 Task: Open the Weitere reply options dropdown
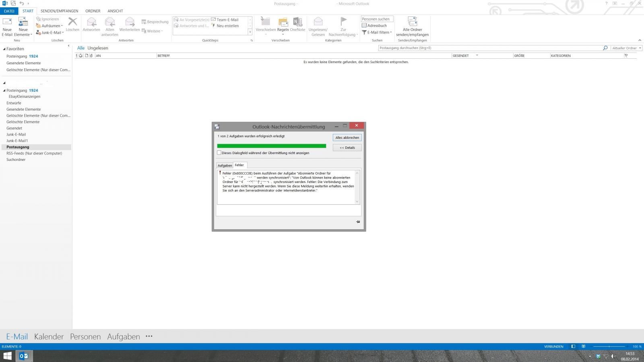[152, 31]
